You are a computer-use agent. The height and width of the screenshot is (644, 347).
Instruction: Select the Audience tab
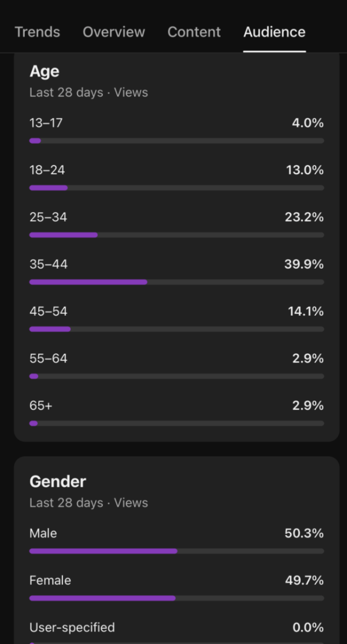point(274,32)
